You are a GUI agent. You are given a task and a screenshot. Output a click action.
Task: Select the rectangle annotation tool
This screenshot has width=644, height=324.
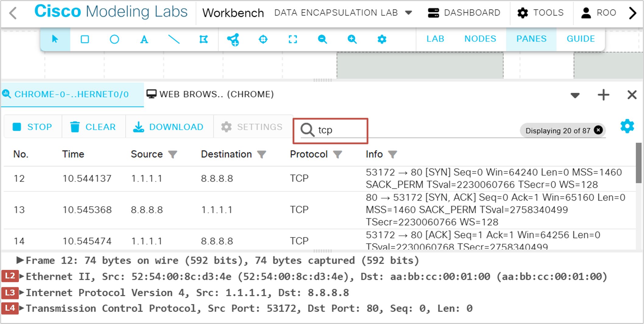tap(85, 39)
